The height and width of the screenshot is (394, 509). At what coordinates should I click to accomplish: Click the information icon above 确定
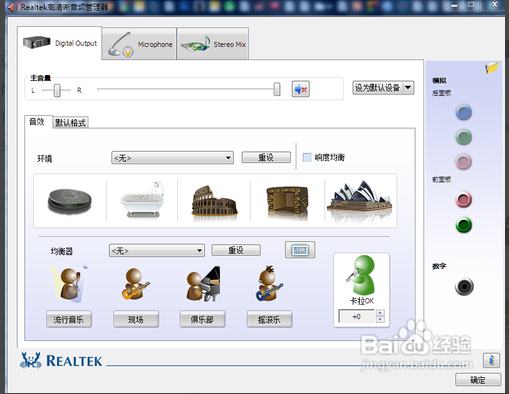click(491, 360)
